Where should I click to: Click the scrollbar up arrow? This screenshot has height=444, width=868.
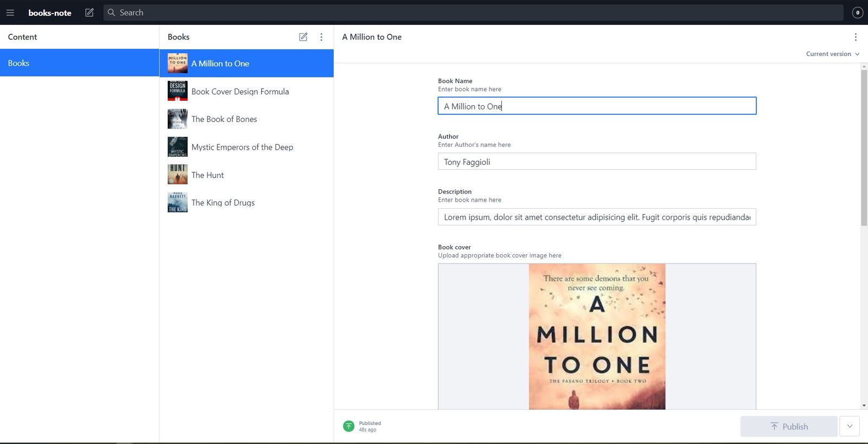point(864,66)
